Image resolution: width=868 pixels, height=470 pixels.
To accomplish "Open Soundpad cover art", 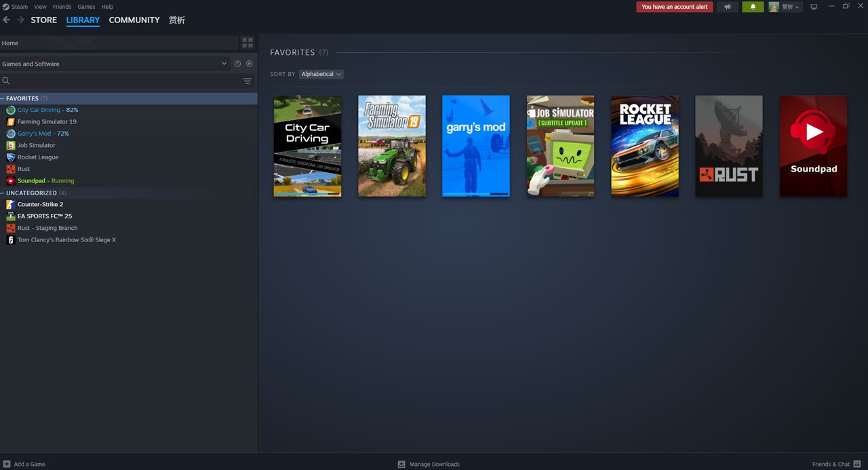I will click(813, 146).
